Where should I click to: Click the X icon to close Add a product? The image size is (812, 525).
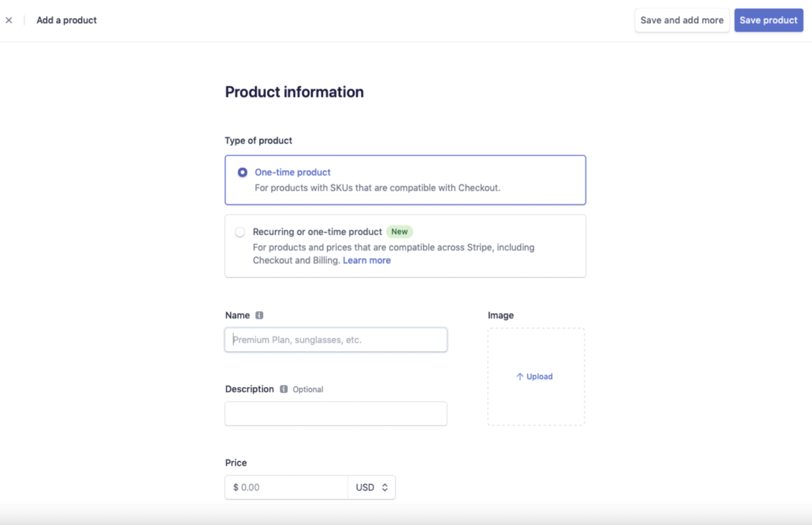9,20
